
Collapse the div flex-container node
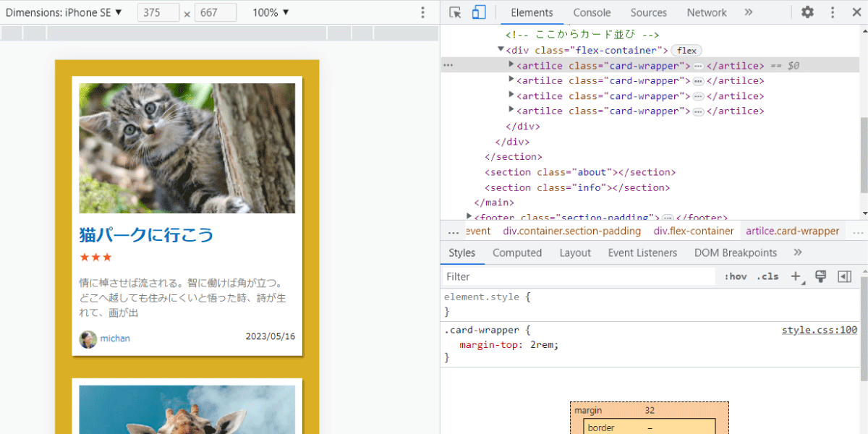click(501, 49)
